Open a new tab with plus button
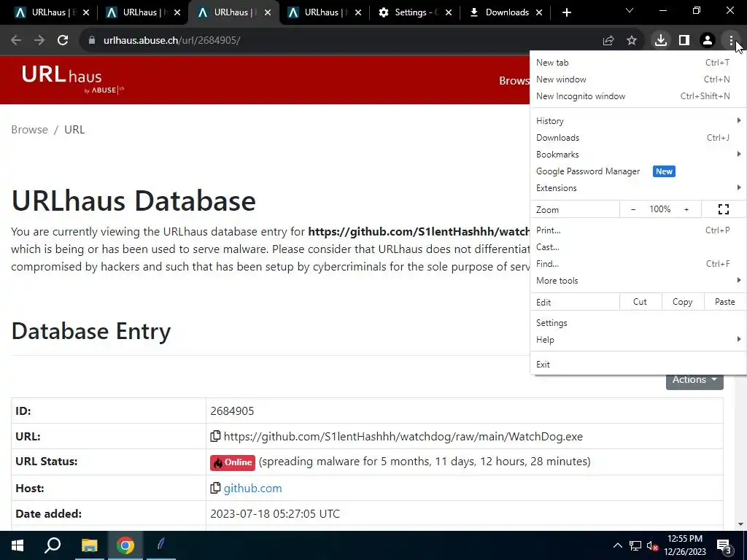 [x=566, y=12]
